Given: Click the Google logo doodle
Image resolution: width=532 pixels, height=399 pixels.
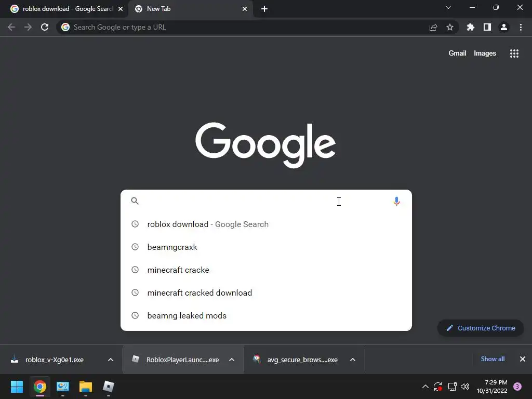Looking at the screenshot, I should (265, 145).
